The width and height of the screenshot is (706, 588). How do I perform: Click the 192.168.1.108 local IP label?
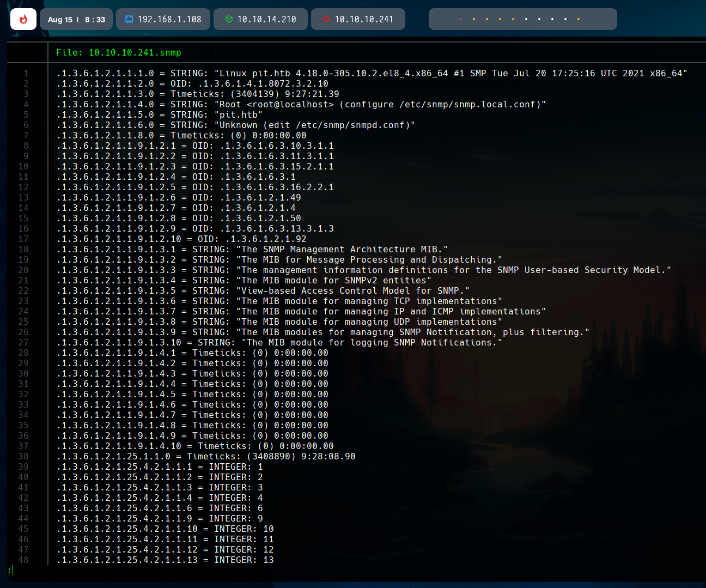pos(169,19)
